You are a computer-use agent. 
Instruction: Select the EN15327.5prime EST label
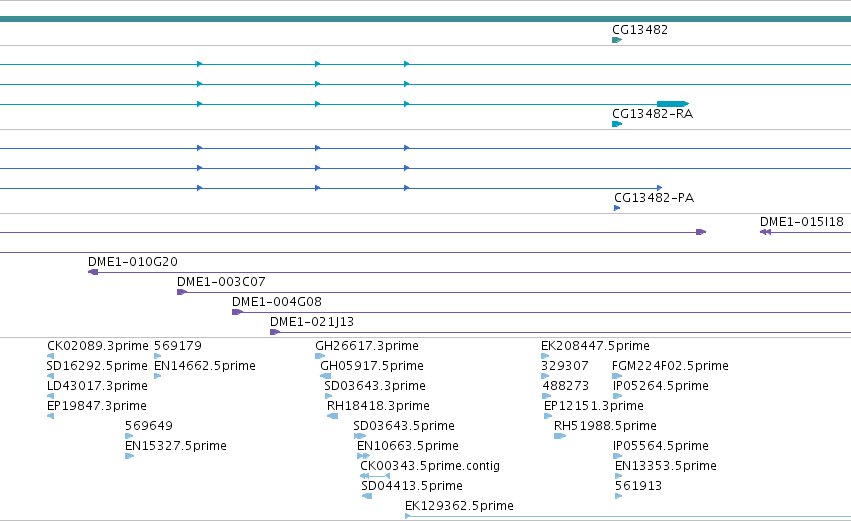(x=176, y=446)
